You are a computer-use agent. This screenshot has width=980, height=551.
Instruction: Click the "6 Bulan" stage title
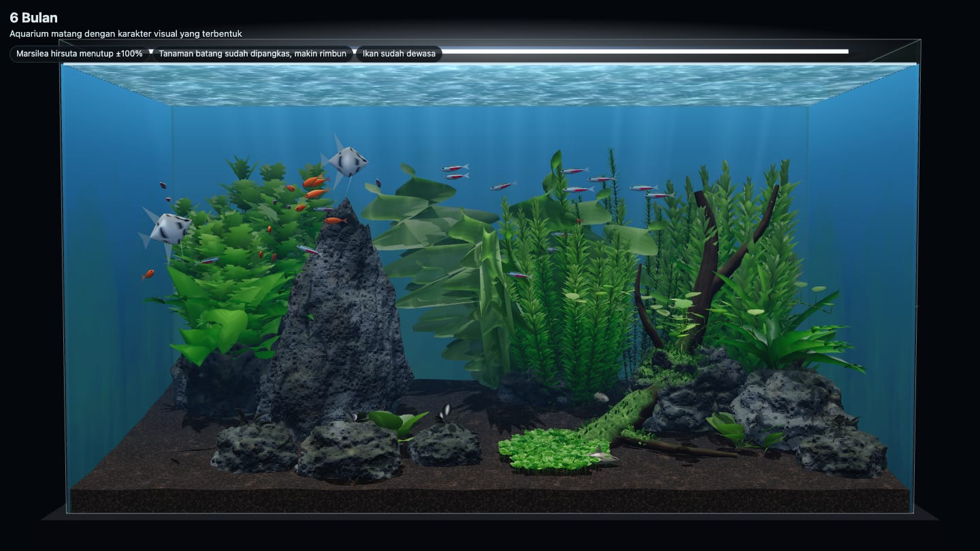[x=33, y=18]
